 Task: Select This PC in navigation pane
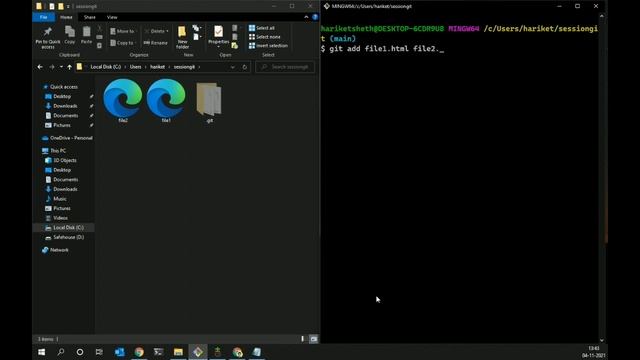(x=53, y=151)
